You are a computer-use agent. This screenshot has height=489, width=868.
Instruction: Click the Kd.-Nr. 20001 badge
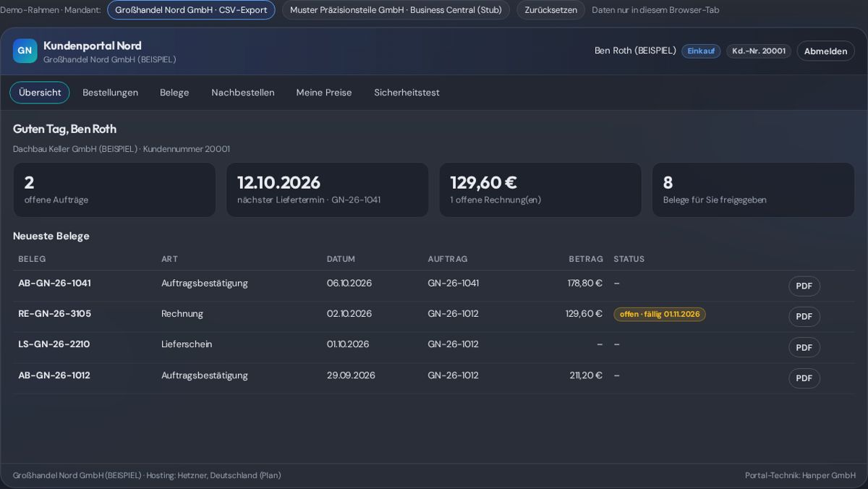[759, 51]
